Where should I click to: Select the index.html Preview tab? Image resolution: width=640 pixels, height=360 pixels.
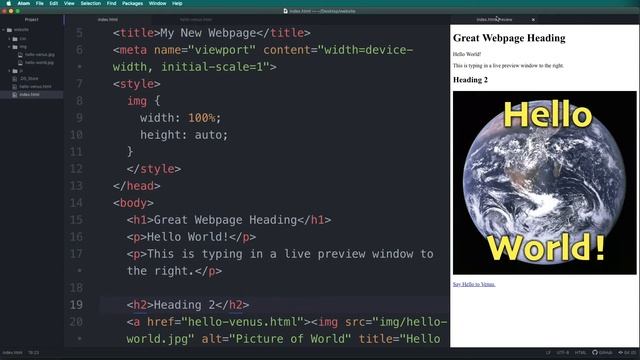[x=494, y=20]
